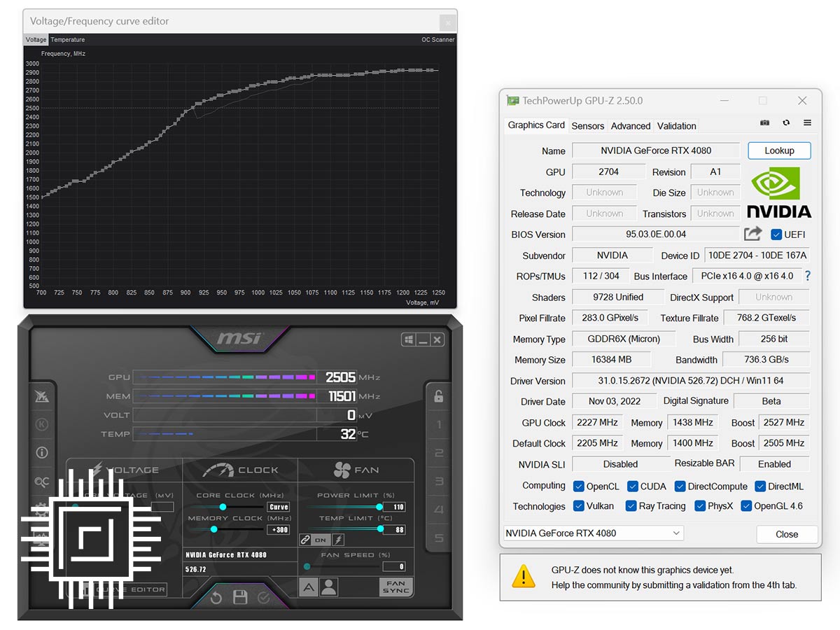Image resolution: width=840 pixels, height=630 pixels.
Task: Click the Afterburner jet logo sidebar icon
Action: click(x=41, y=396)
